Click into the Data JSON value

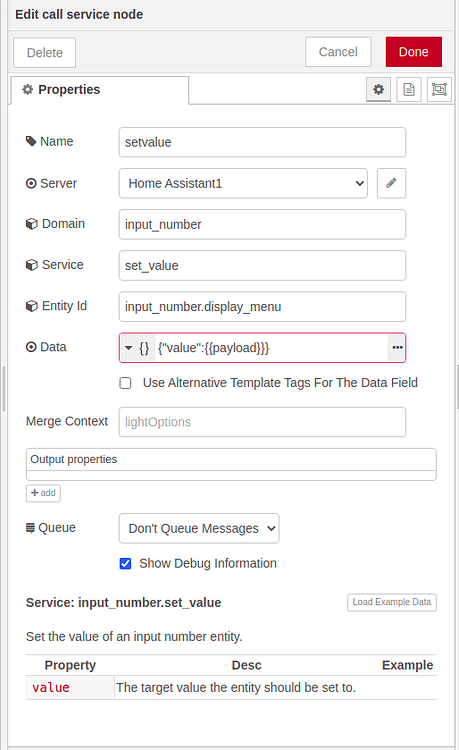point(270,348)
